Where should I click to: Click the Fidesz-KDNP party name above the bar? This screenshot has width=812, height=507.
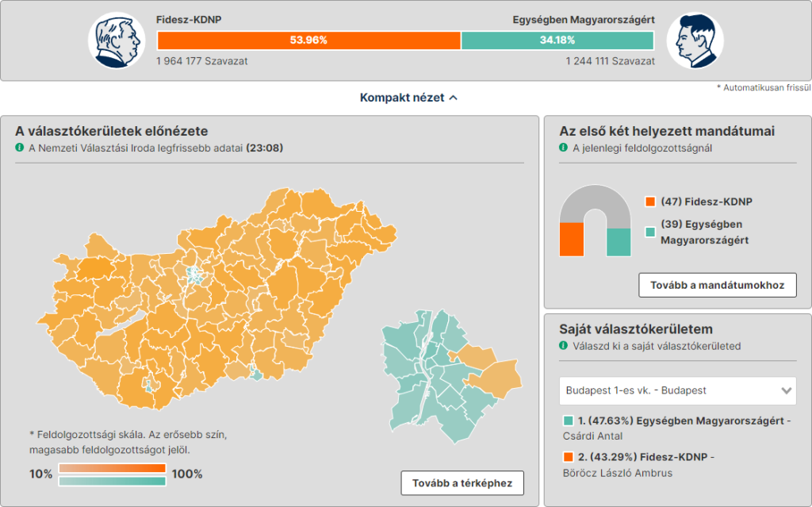click(x=189, y=20)
